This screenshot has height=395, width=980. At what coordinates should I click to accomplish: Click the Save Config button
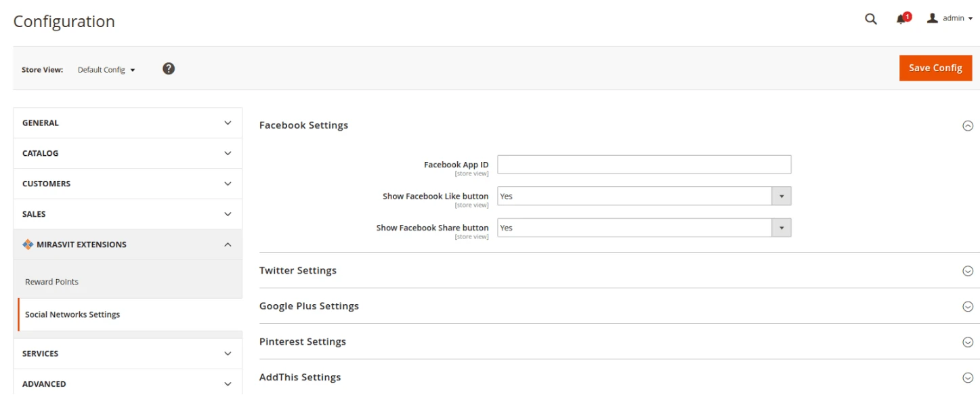[935, 68]
